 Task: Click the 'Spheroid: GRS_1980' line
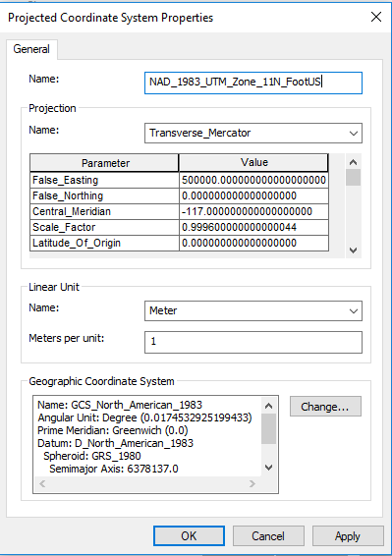tap(92, 456)
